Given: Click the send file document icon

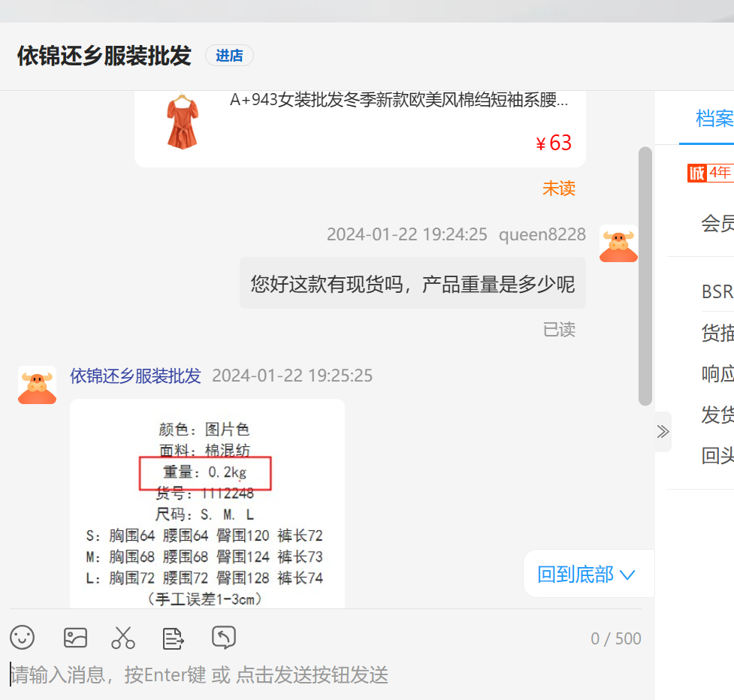Looking at the screenshot, I should click(x=174, y=638).
